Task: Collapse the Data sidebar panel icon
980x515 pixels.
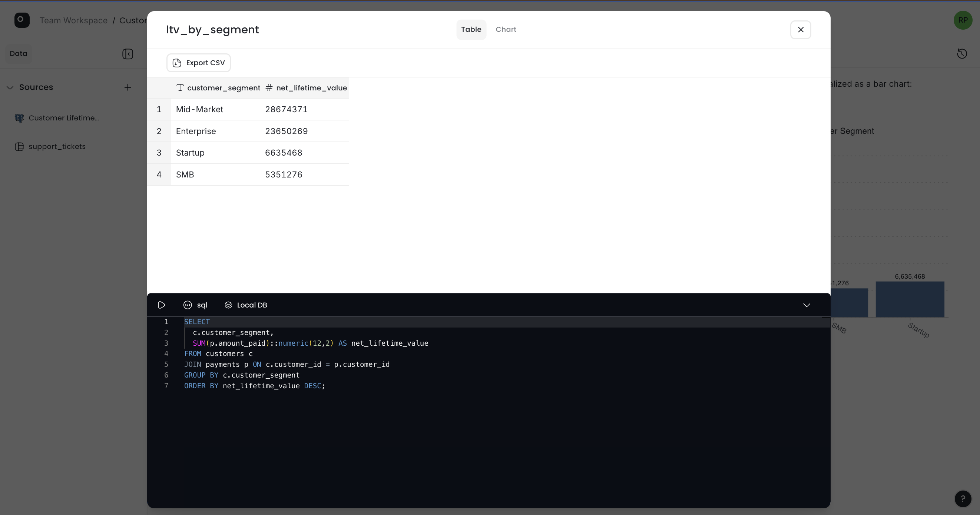Action: point(128,54)
